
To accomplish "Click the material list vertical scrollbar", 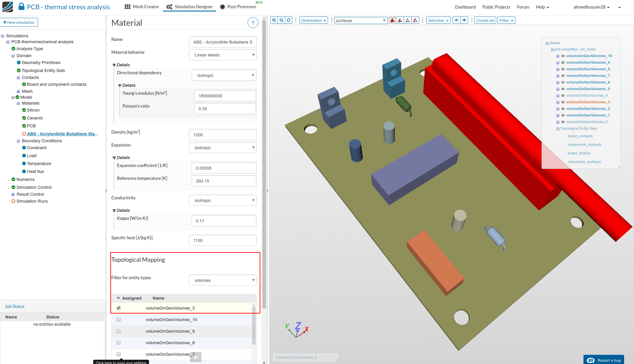I will pyautogui.click(x=254, y=325).
